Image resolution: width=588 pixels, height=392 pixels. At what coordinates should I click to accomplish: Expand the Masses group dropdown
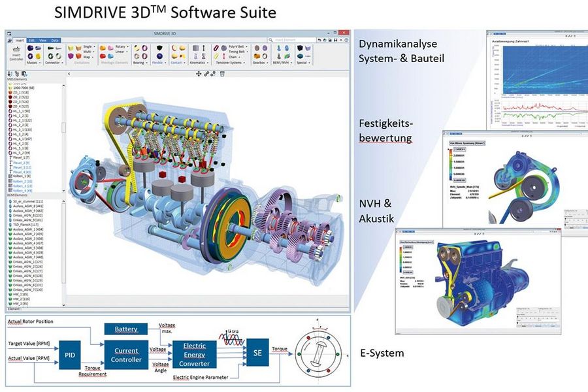34,63
